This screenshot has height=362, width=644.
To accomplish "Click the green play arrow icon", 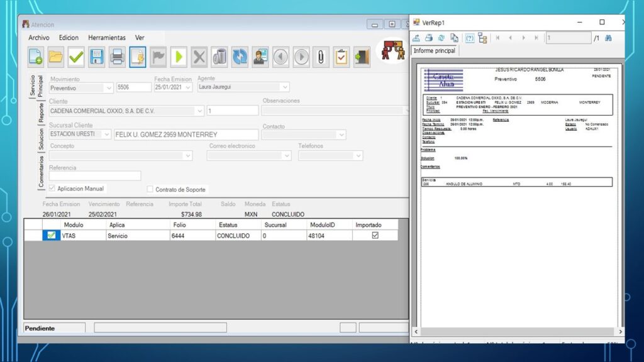I will pos(179,57).
